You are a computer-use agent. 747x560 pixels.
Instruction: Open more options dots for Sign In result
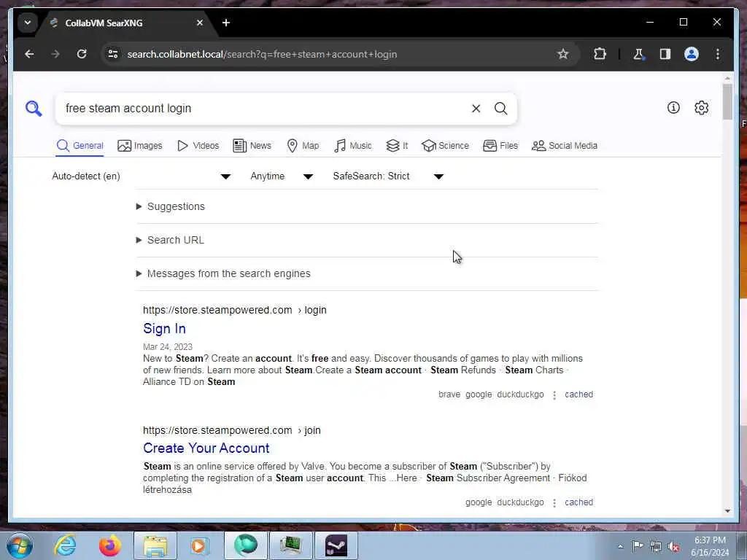[554, 394]
